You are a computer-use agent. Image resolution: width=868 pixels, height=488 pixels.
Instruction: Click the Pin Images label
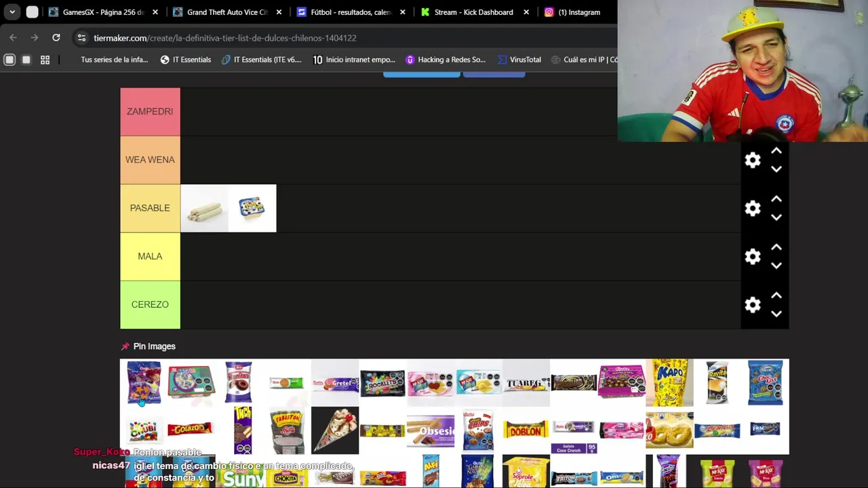155,346
